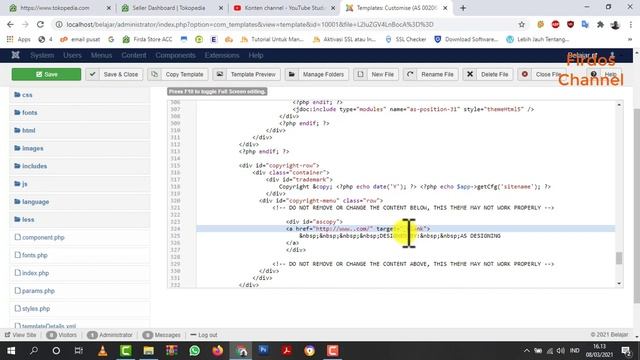Open Firda Store ACC bookmark

[147, 39]
